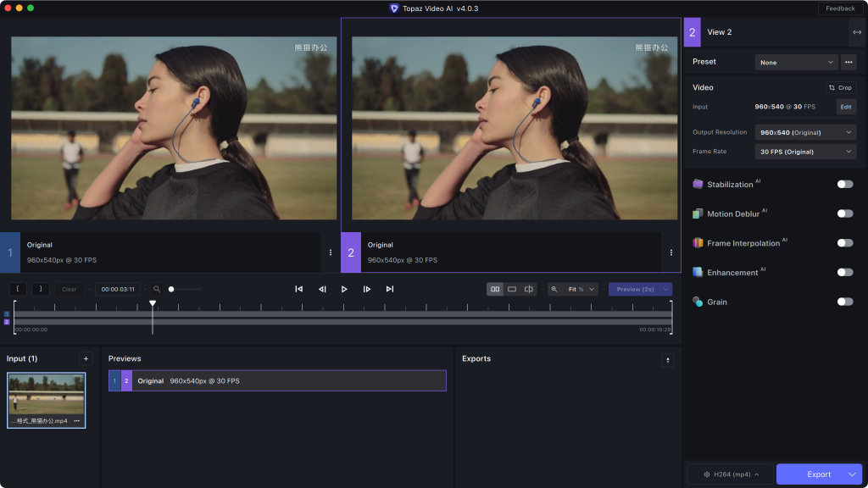The height and width of the screenshot is (488, 868).
Task: Set an in point with the bracket icon
Action: 19,288
